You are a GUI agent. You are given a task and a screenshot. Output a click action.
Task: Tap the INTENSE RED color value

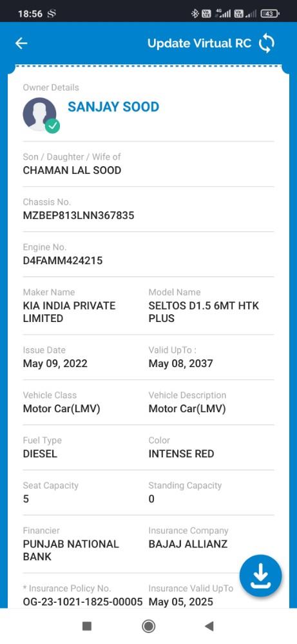181,454
